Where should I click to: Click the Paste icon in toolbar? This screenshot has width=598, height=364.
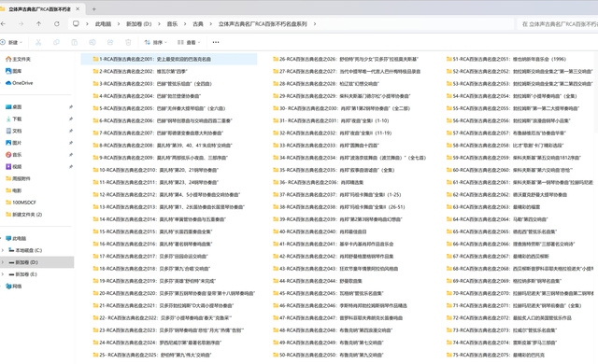click(75, 42)
